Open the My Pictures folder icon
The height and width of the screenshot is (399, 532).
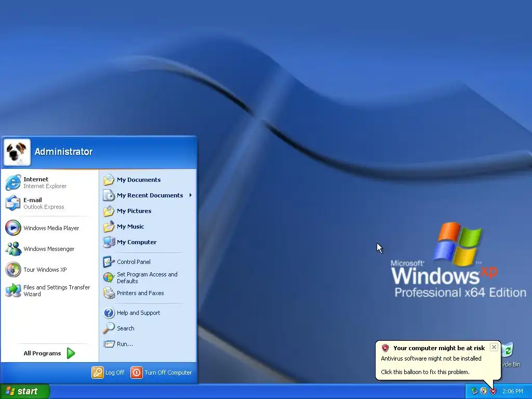[109, 211]
